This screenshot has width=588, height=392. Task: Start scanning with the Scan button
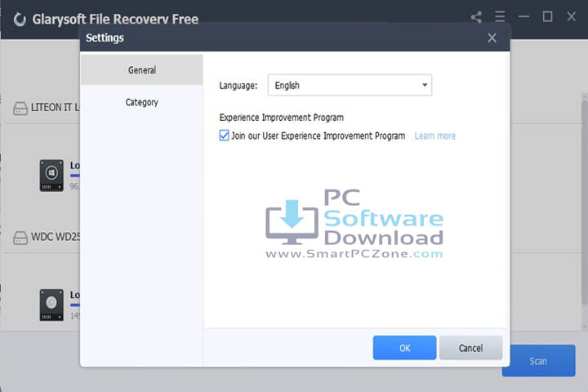[538, 361]
